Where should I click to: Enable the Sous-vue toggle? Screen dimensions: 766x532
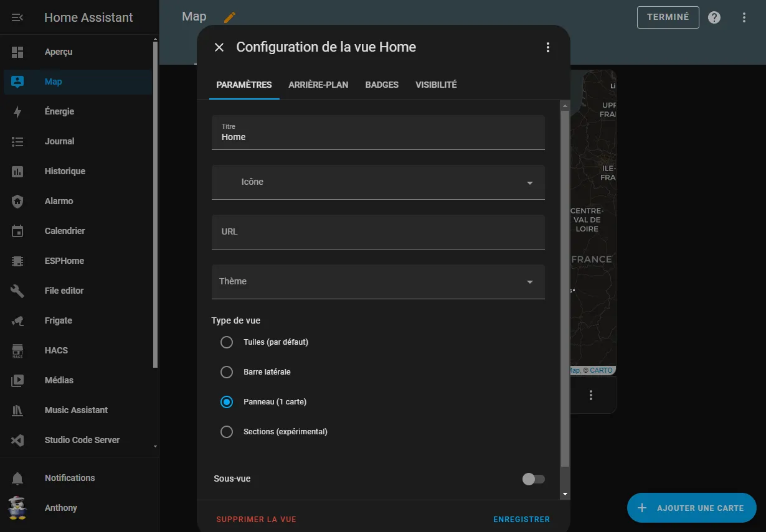533,478
